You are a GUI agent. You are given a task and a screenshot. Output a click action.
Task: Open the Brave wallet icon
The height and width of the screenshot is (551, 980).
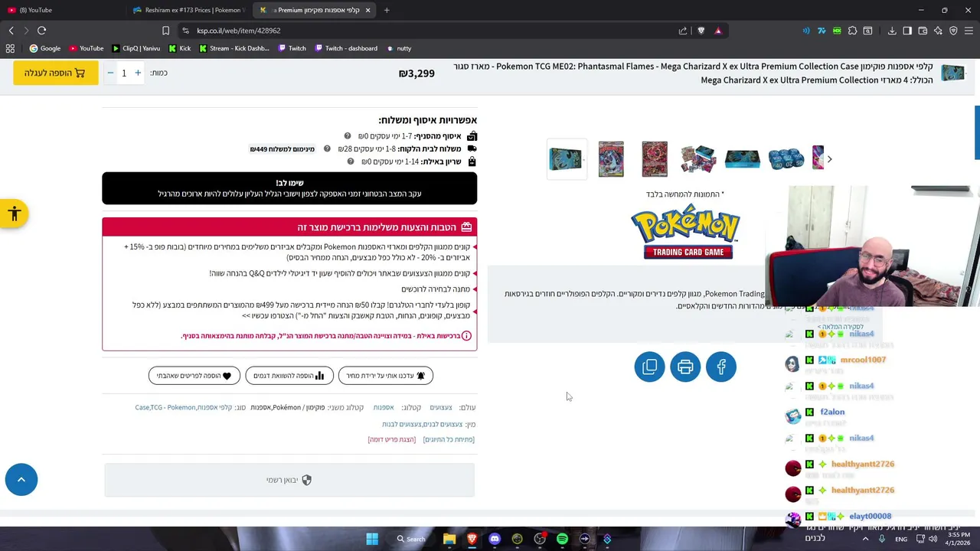click(923, 31)
